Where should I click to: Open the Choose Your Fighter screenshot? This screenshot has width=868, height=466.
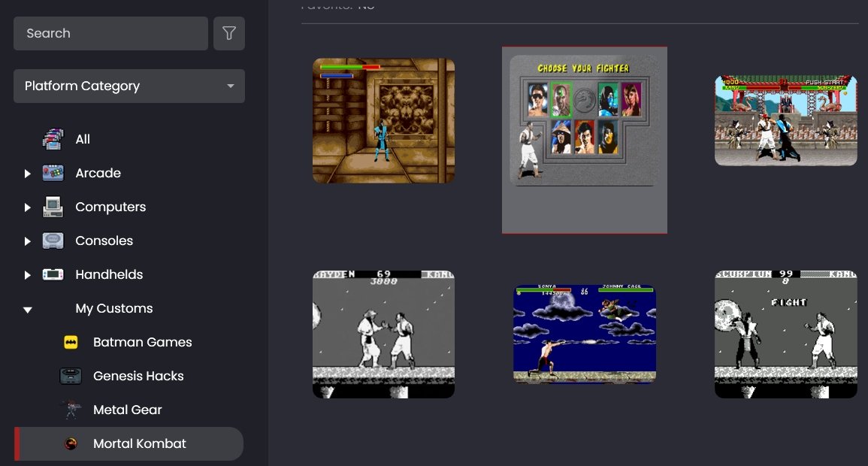coord(585,140)
